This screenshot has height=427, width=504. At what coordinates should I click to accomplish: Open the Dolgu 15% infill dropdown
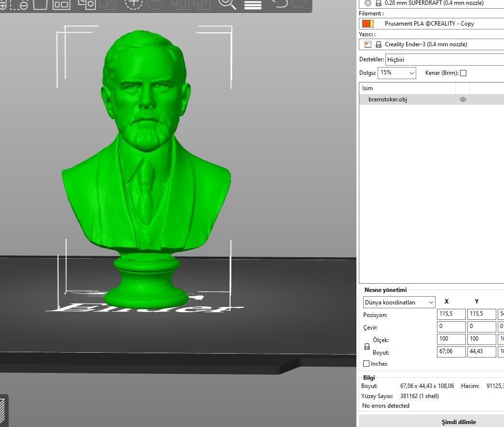pos(395,73)
